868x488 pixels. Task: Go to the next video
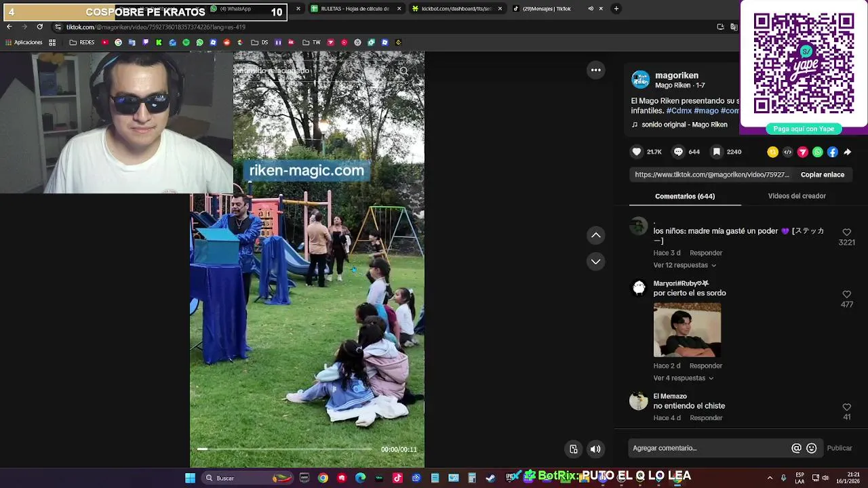click(x=595, y=261)
